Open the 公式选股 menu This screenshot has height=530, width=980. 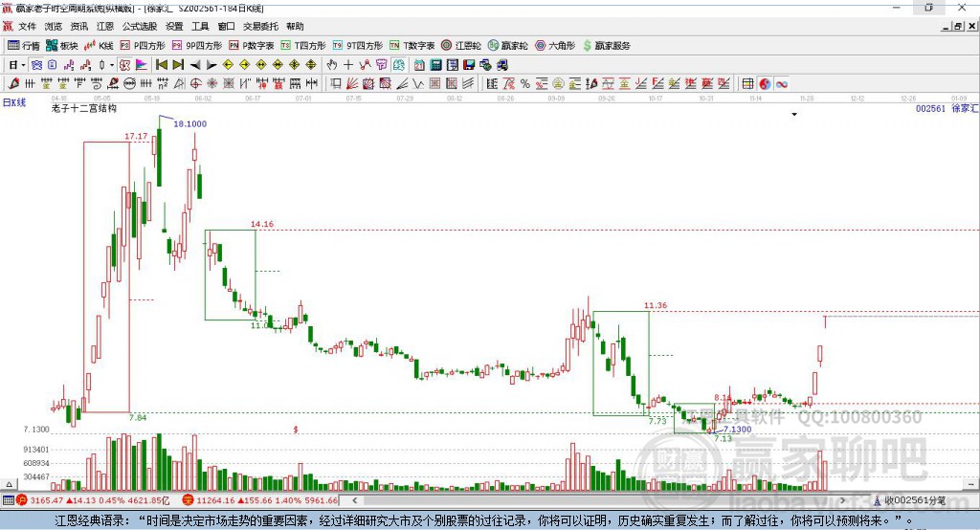point(139,27)
